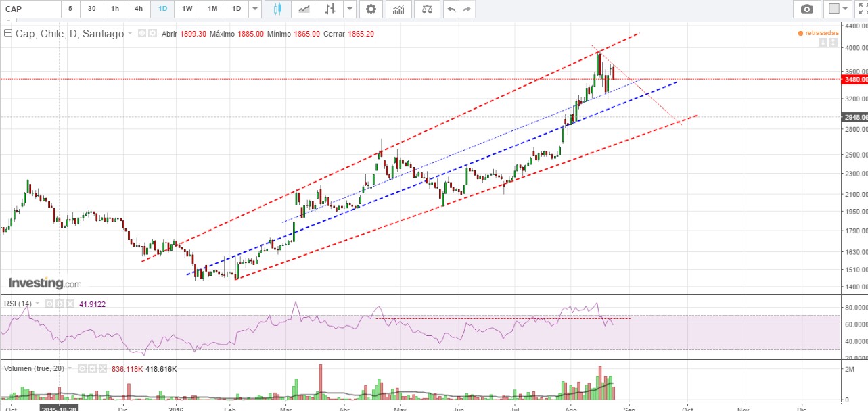
Task: Open chart settings gear
Action: click(x=370, y=9)
